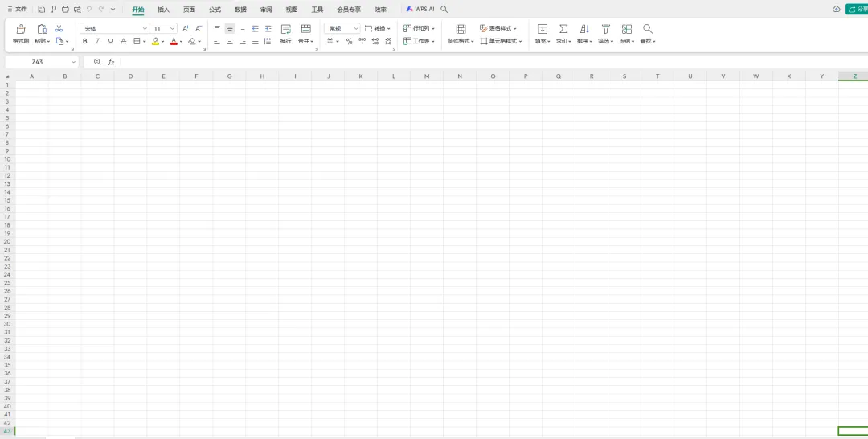Viewport: 868px width, 439px height.
Task: Apply Percent % style icon
Action: point(349,42)
